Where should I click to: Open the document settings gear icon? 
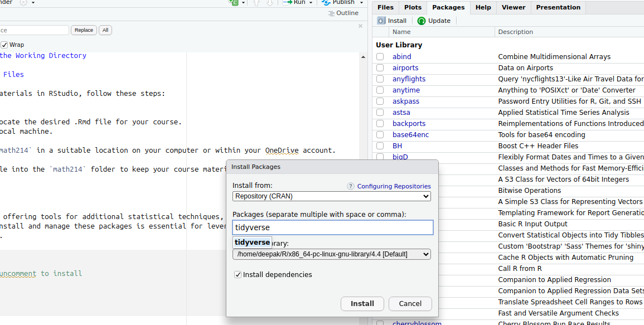23,2
